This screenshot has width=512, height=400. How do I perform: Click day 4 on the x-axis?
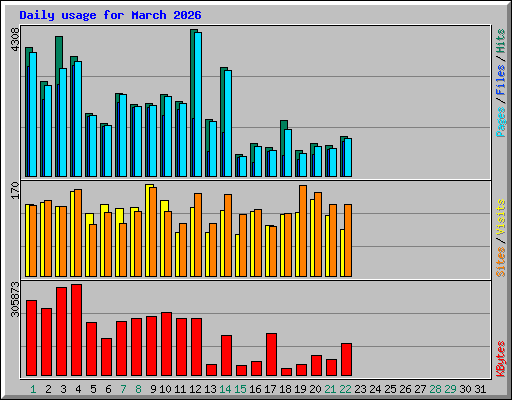click(x=78, y=389)
